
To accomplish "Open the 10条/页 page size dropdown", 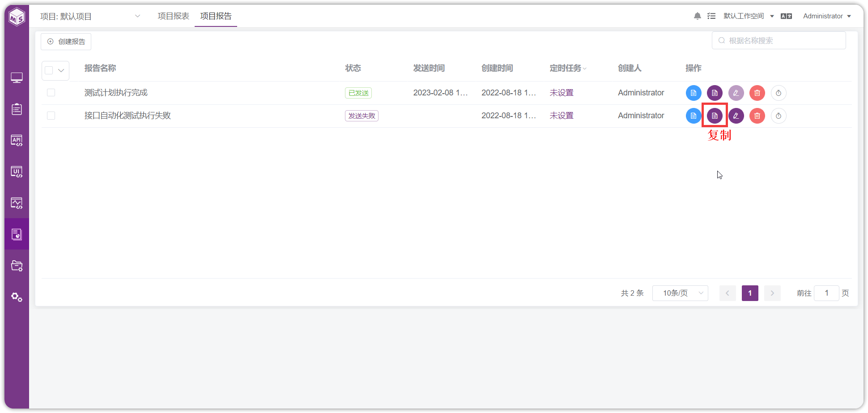I will click(x=680, y=293).
